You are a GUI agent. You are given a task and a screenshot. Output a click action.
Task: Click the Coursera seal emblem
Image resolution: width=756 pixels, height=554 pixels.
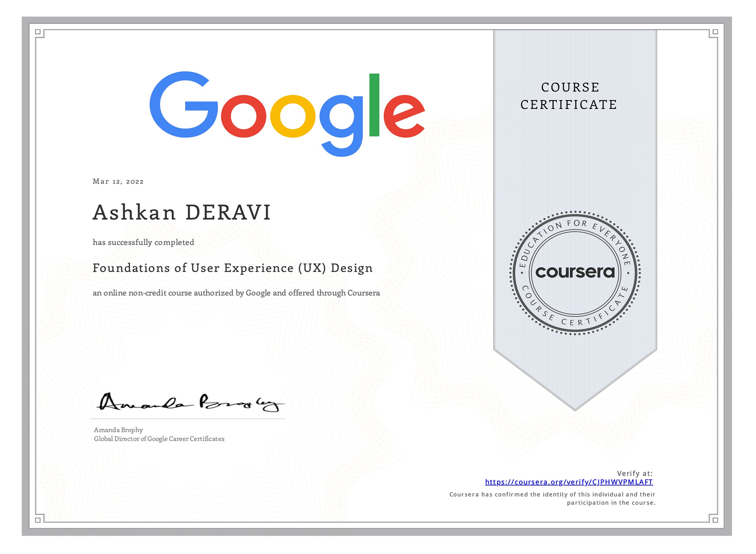pyautogui.click(x=575, y=273)
